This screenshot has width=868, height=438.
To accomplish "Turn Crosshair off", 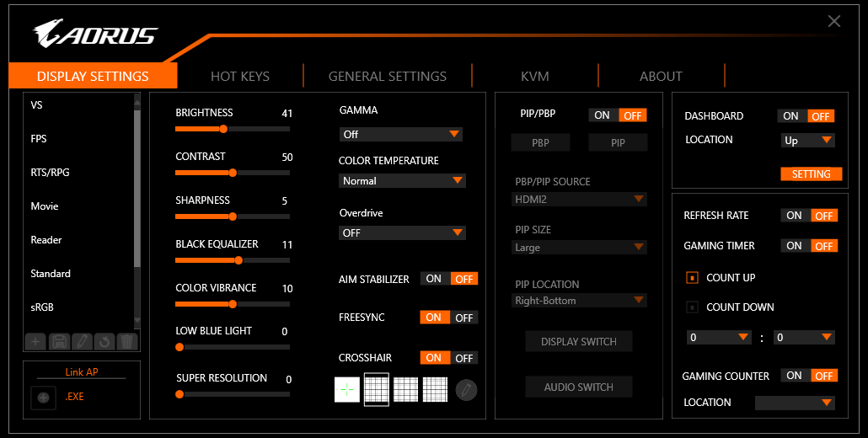I will click(463, 358).
